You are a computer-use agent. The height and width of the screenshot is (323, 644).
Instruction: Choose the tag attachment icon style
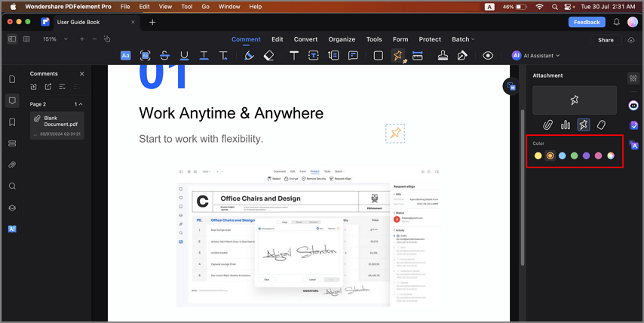click(601, 125)
